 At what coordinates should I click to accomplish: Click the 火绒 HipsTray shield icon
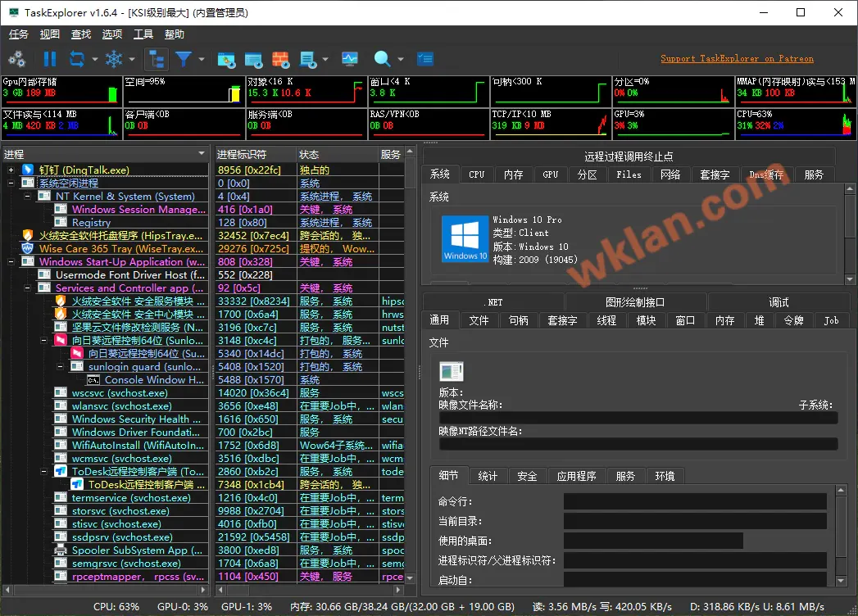pos(28,236)
